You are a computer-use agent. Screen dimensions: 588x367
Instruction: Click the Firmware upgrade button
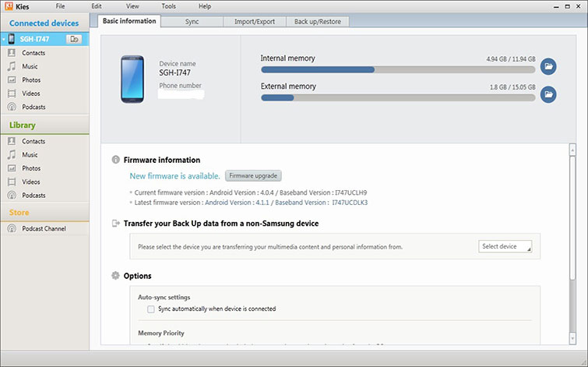[x=253, y=175]
